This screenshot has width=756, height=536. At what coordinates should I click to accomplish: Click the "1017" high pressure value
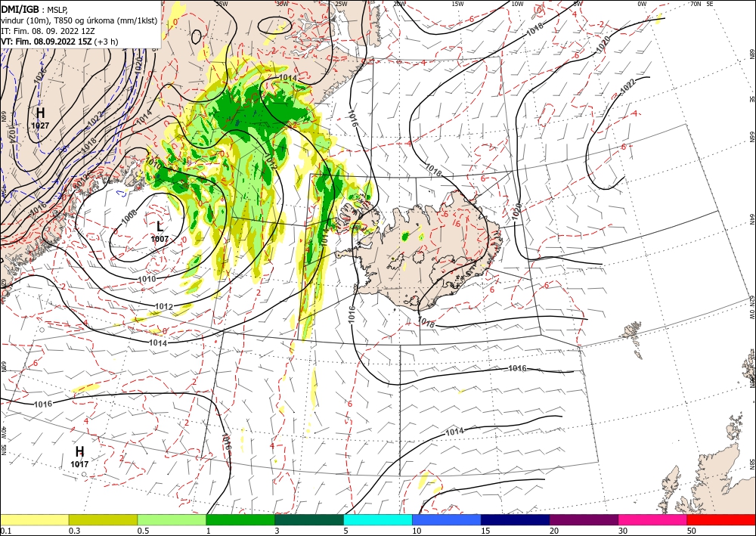(x=79, y=464)
